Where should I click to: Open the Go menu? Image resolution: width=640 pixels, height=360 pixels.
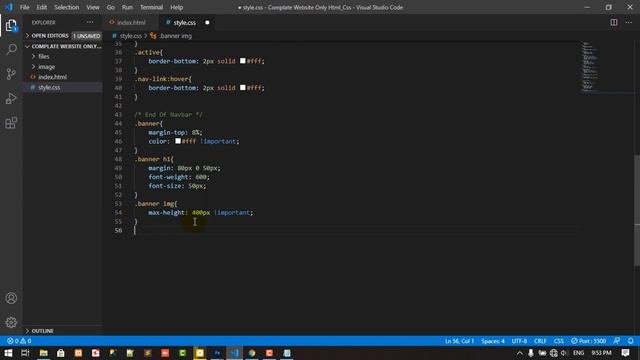[111, 7]
